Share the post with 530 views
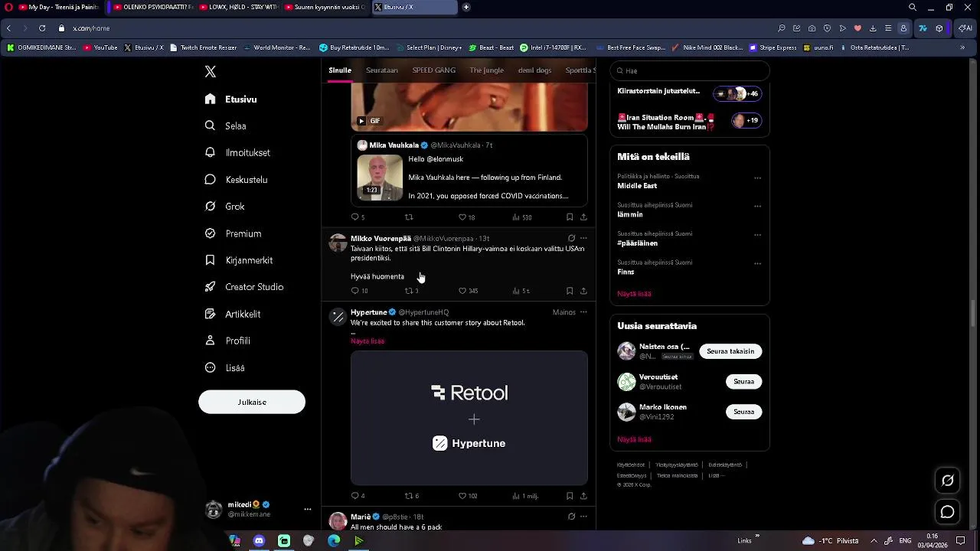 click(583, 217)
